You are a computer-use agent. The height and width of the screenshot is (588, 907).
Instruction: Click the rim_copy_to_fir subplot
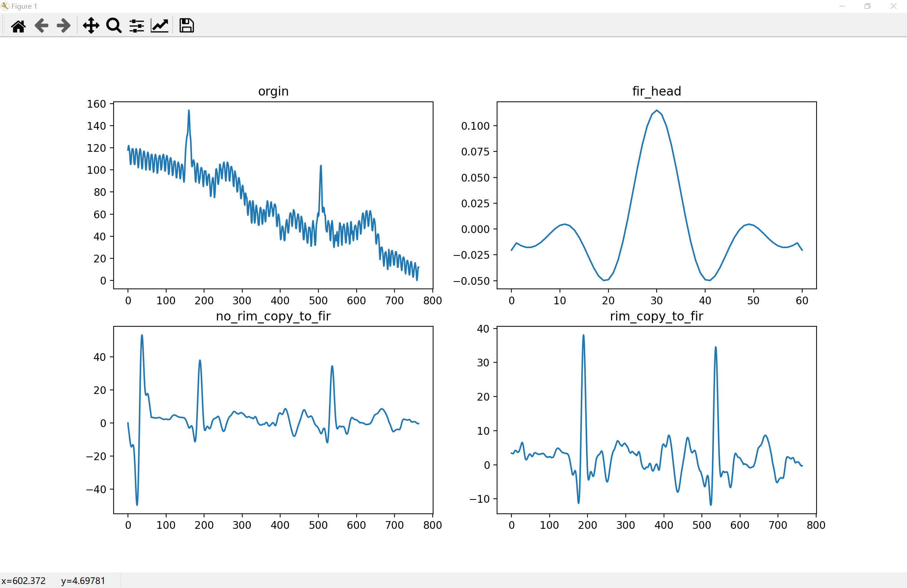tap(656, 420)
